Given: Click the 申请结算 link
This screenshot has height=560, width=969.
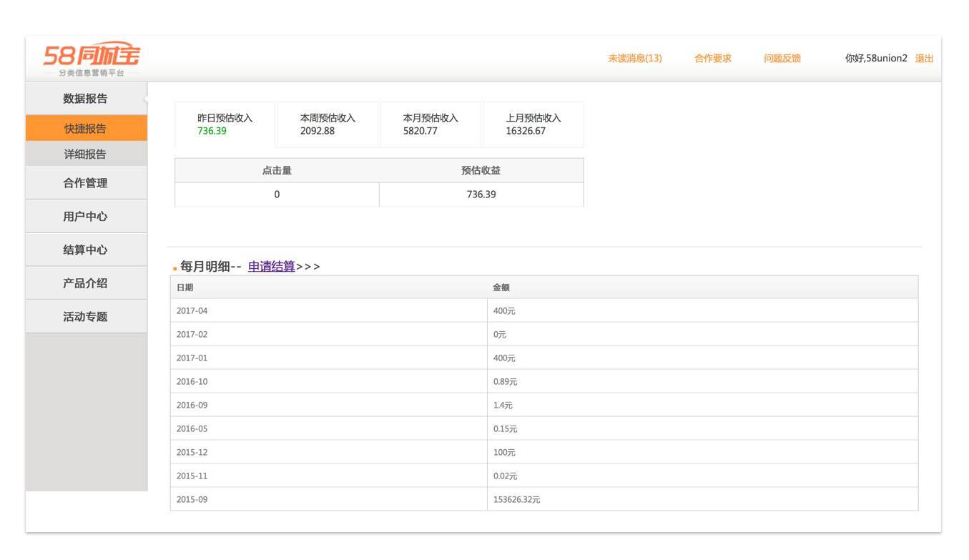Looking at the screenshot, I should tap(271, 266).
